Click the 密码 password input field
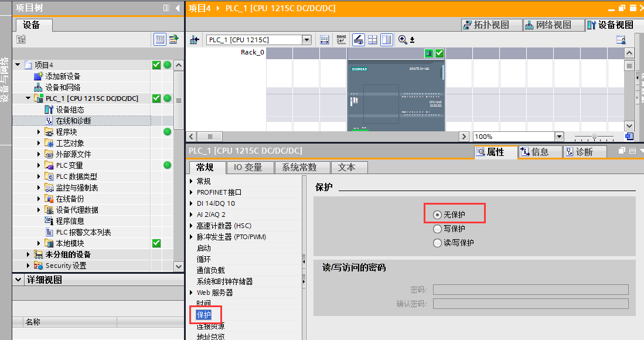The width and height of the screenshot is (644, 340). coord(531,290)
